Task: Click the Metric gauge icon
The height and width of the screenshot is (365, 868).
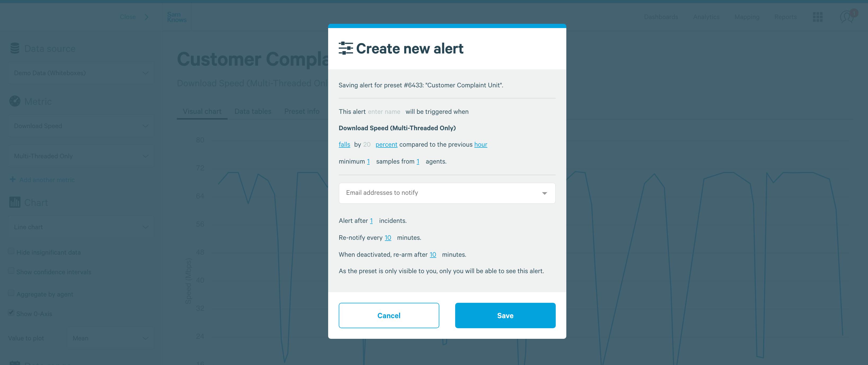Action: (15, 101)
